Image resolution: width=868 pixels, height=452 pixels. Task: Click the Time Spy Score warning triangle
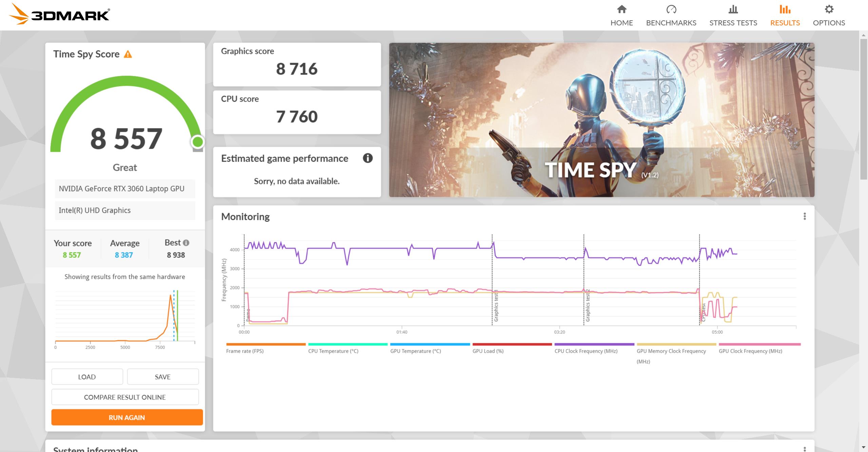[x=128, y=54]
